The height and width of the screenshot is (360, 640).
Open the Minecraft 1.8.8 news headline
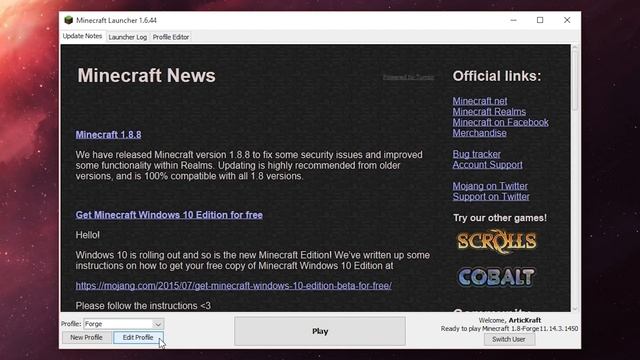[108, 135]
